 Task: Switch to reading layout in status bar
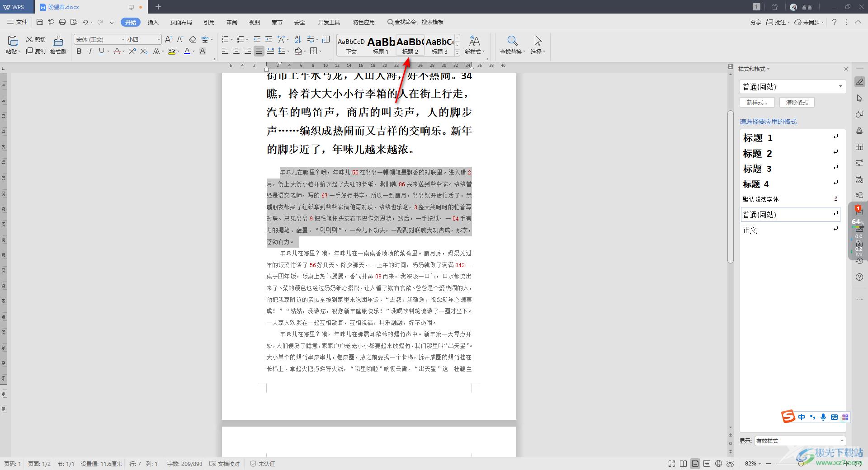click(683, 464)
